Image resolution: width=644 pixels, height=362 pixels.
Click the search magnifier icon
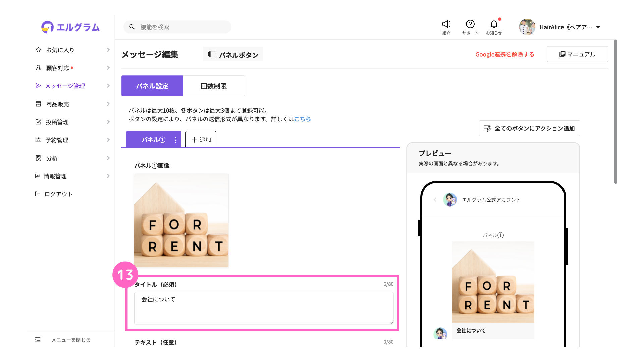(x=132, y=27)
